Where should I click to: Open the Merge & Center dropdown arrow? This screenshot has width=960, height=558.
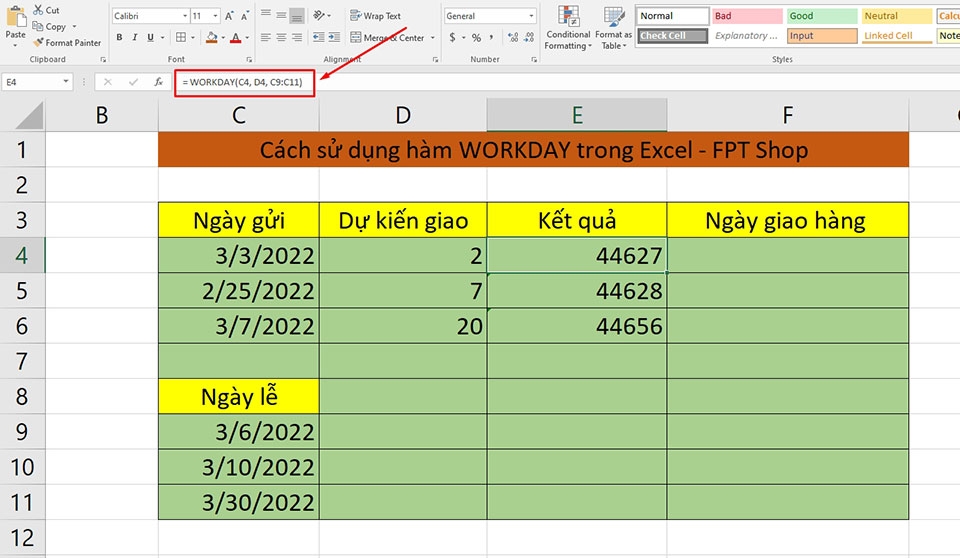click(x=433, y=37)
